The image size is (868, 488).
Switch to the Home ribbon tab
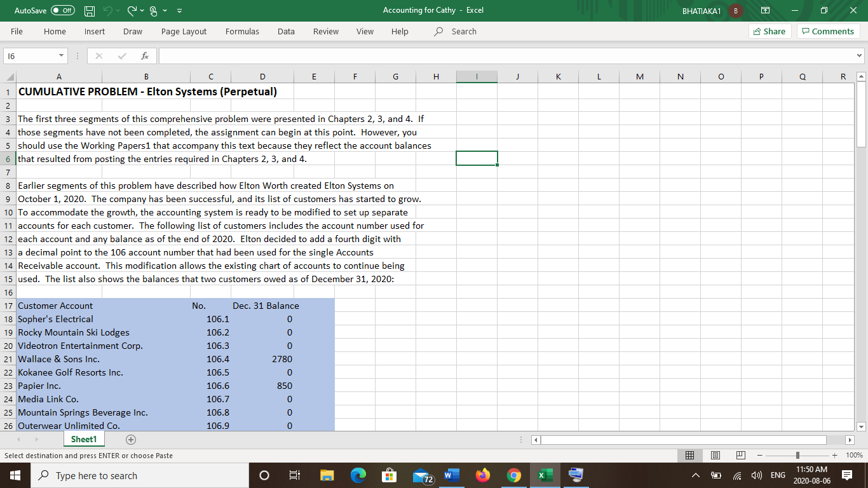pyautogui.click(x=55, y=31)
